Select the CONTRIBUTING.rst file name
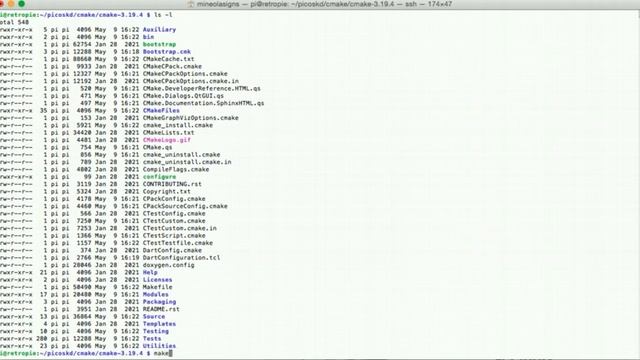Viewport: 640px width, 360px height. coord(172,184)
